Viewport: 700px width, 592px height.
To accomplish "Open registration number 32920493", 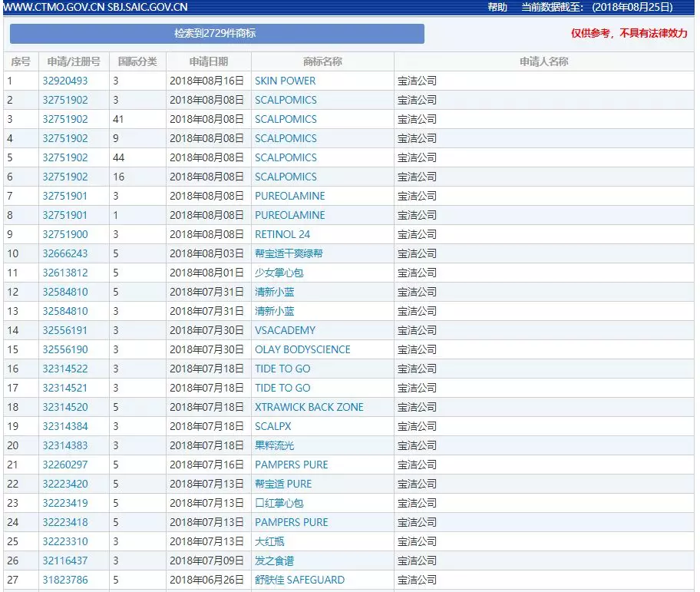I will pyautogui.click(x=65, y=81).
